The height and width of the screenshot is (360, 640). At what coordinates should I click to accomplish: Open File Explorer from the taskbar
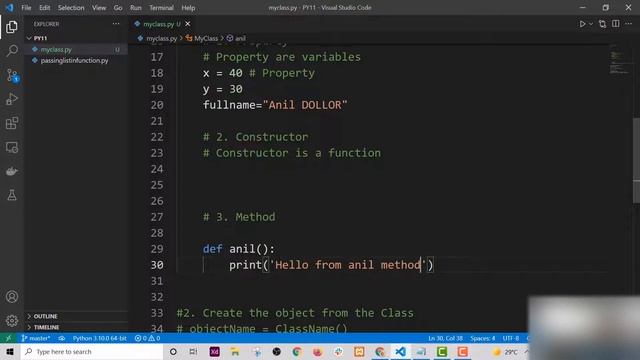[235, 351]
